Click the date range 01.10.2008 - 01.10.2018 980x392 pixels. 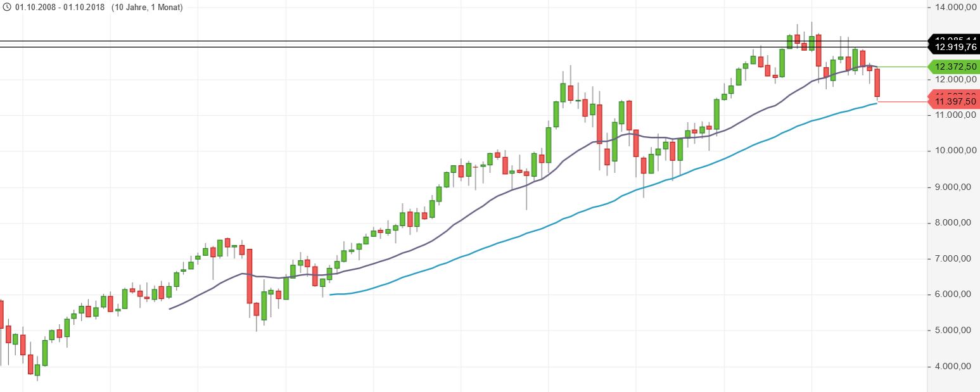[x=61, y=7]
